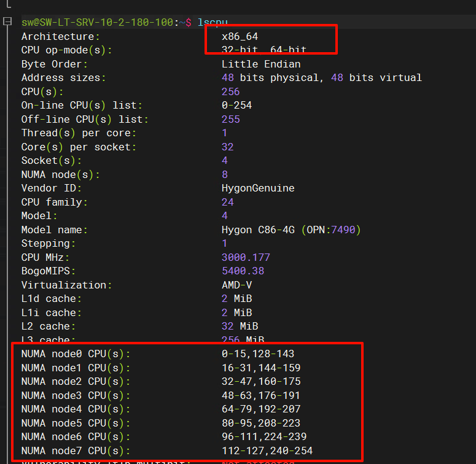Image resolution: width=476 pixels, height=464 pixels.
Task: Click the 'lscpu' command text
Action: click(213, 22)
